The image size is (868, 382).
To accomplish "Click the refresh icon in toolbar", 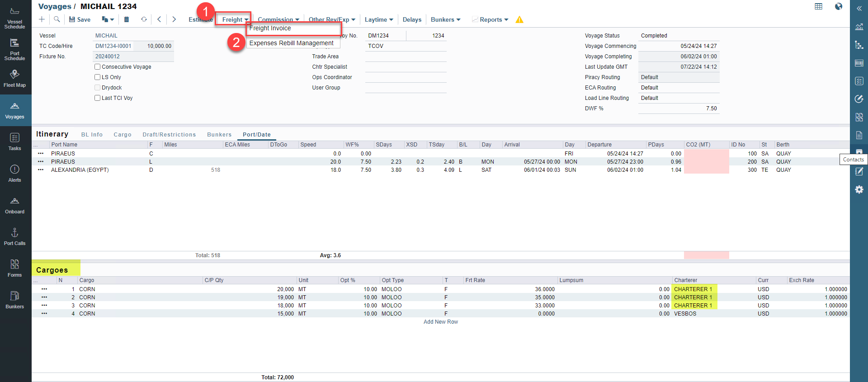I will (144, 19).
